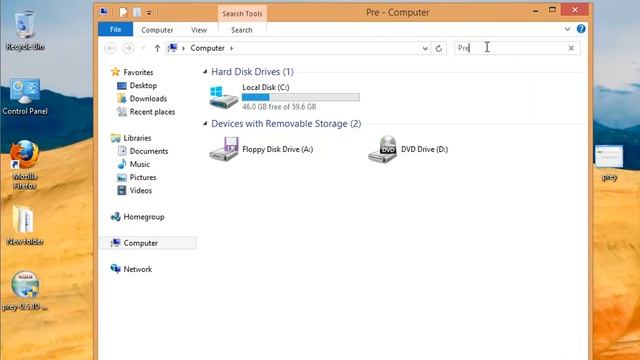Open the address bar history dropdown
This screenshot has height=360, width=640.
425,48
